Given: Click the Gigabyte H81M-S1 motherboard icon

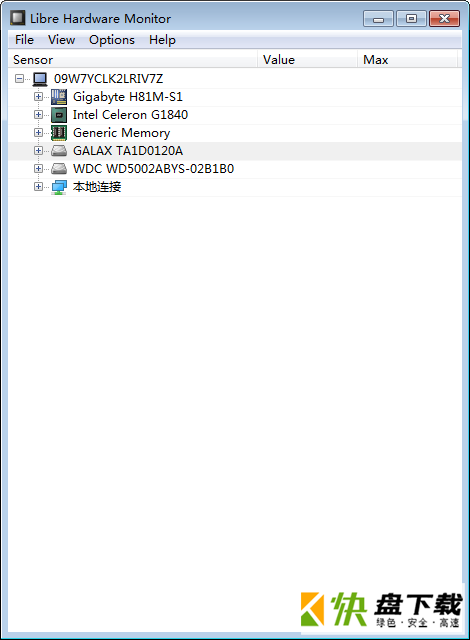Looking at the screenshot, I should coord(59,97).
